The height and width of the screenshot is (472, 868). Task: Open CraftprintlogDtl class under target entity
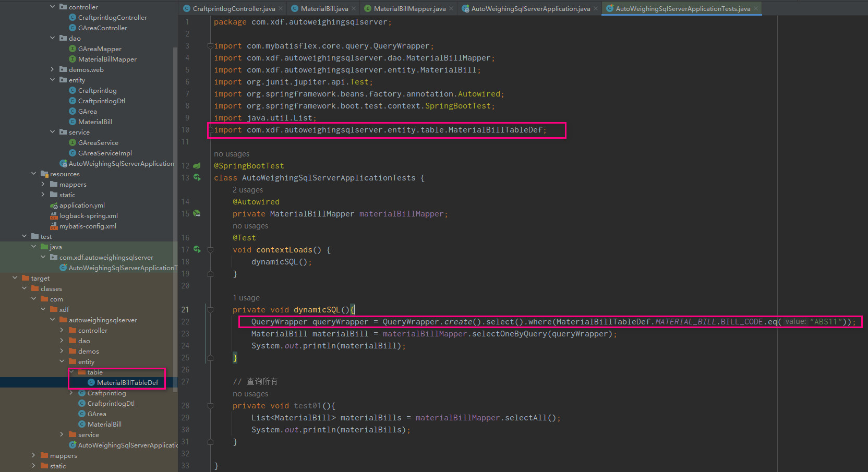[x=111, y=404]
